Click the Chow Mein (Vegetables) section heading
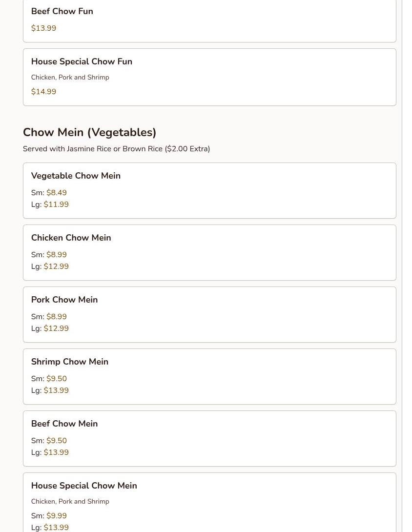This screenshot has height=532, width=412. coord(89,132)
